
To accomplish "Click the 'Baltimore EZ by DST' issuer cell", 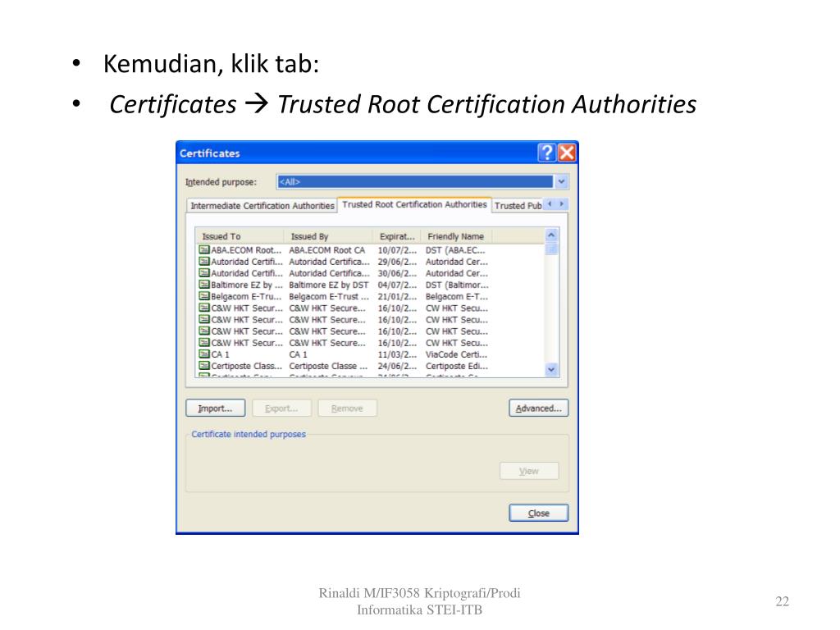I will (329, 285).
